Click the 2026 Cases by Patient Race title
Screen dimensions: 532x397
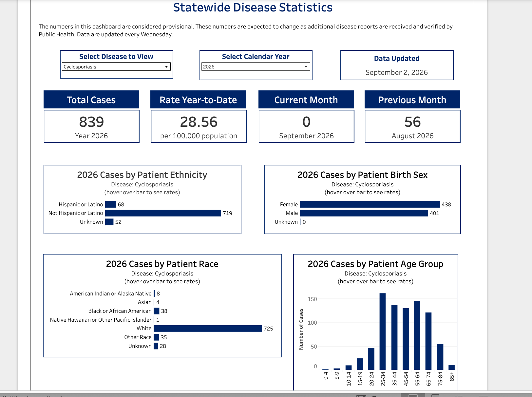[162, 264]
